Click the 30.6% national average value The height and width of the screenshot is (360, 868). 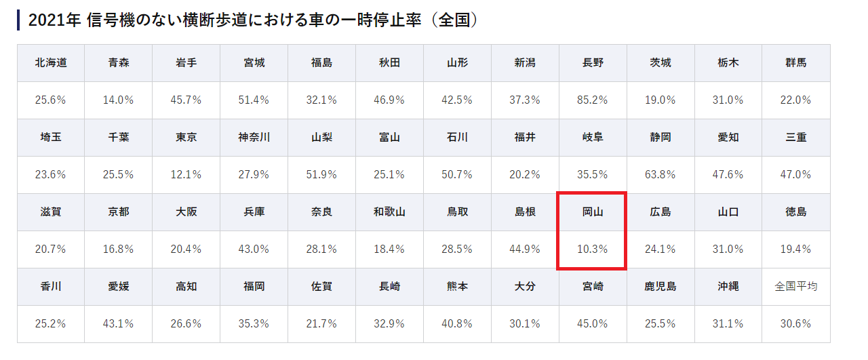[796, 324]
